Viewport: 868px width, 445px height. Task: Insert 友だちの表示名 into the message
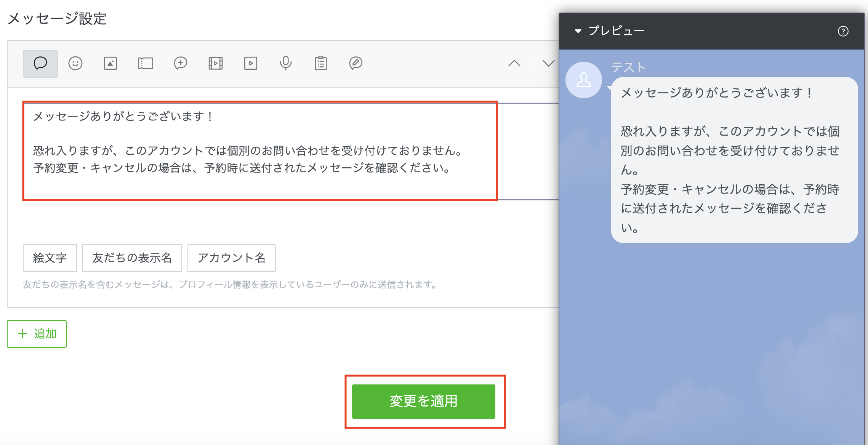[x=132, y=258]
